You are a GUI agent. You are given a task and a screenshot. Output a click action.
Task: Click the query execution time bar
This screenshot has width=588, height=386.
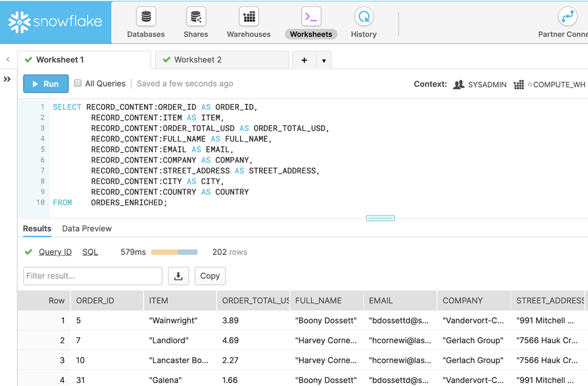175,252
